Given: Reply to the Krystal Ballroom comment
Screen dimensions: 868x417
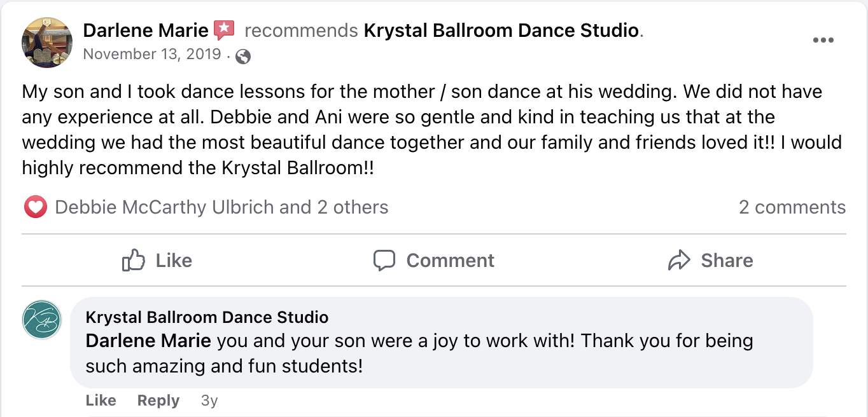Looking at the screenshot, I should (158, 400).
